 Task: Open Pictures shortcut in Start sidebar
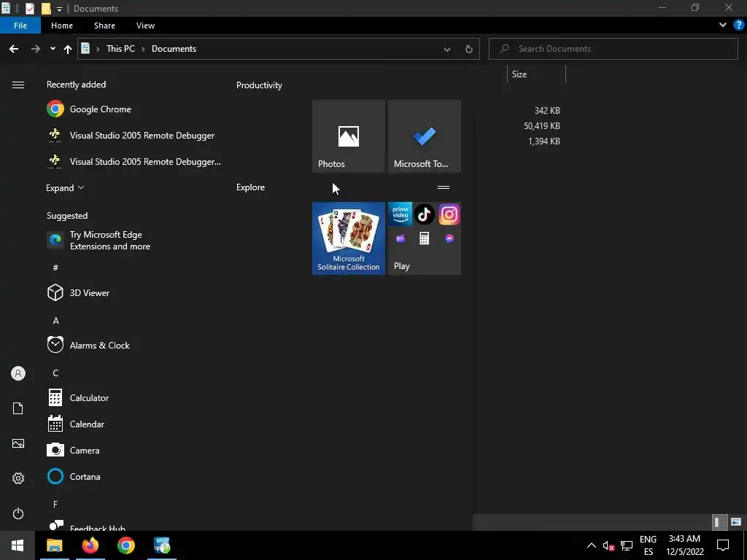coord(18,443)
